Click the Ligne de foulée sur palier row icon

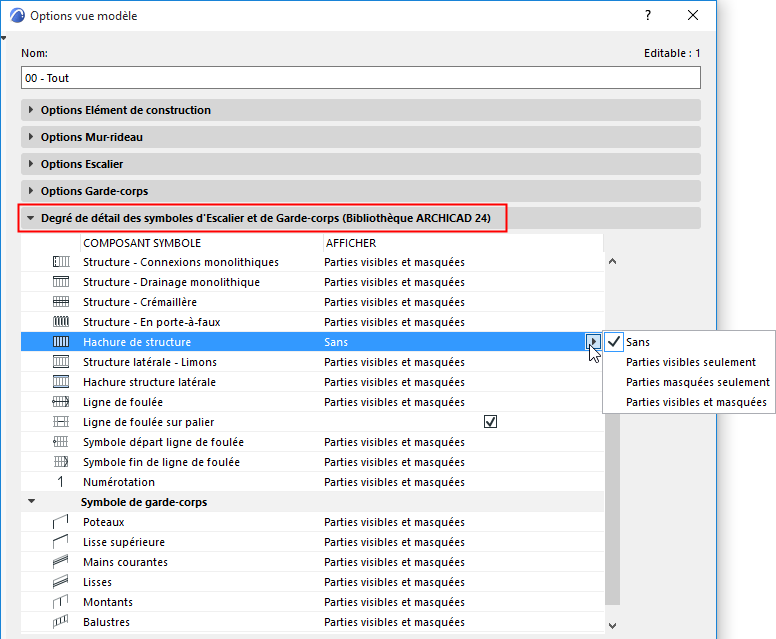click(x=61, y=422)
